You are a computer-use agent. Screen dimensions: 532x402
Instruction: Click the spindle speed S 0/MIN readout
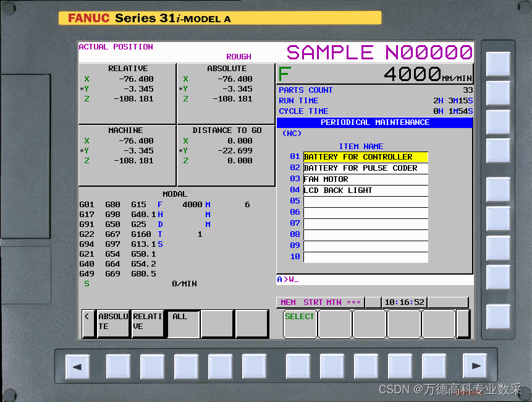140,283
